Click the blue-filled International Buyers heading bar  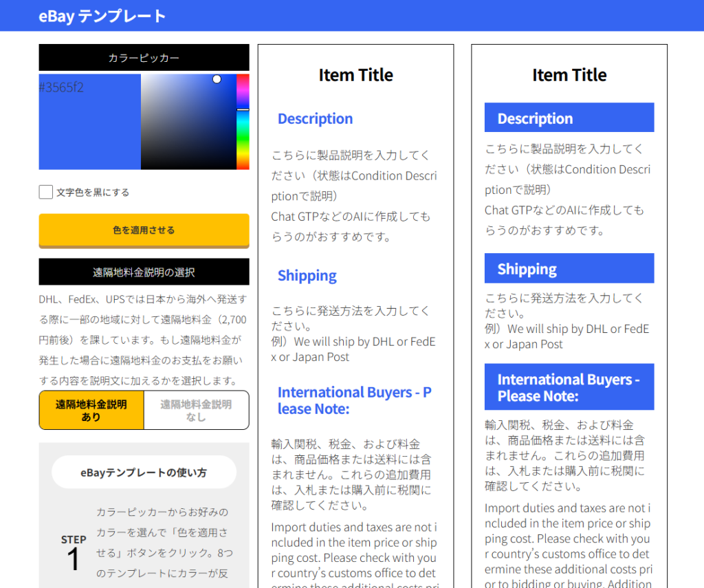[x=569, y=388]
